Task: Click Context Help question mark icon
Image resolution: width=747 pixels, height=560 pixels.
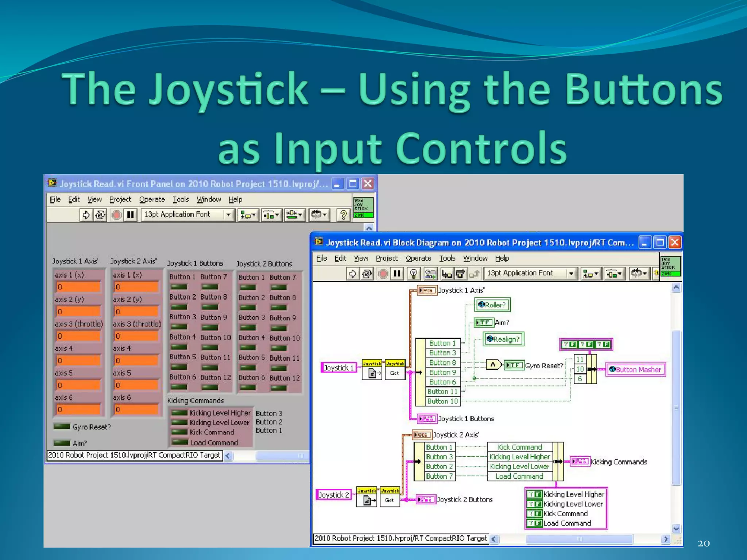Action: click(x=343, y=215)
